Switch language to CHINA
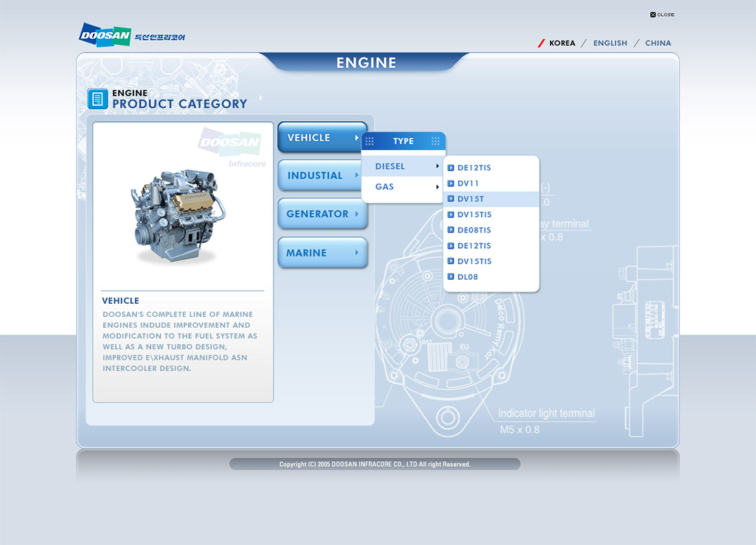Viewport: 756px width, 545px height. (x=658, y=43)
